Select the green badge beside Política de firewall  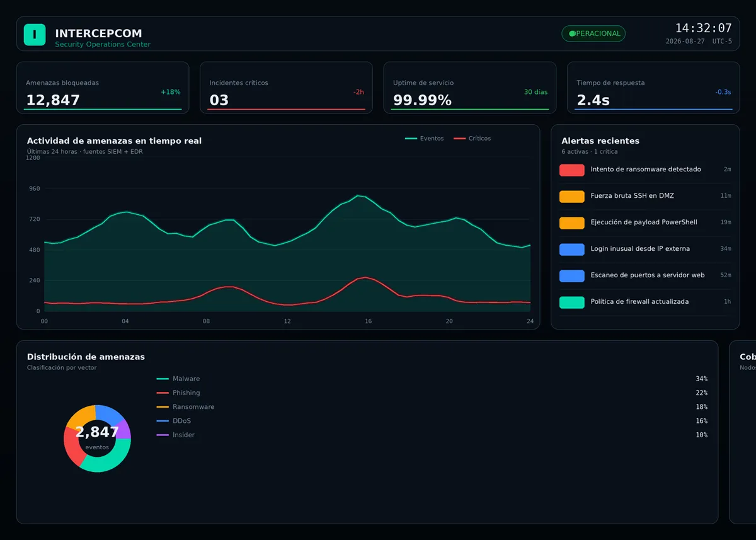571,302
